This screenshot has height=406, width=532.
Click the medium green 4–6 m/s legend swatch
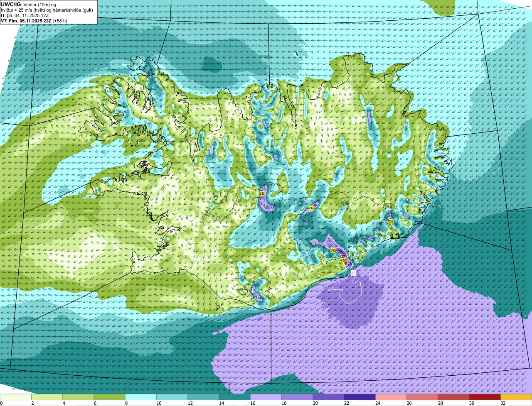[x=78, y=397]
